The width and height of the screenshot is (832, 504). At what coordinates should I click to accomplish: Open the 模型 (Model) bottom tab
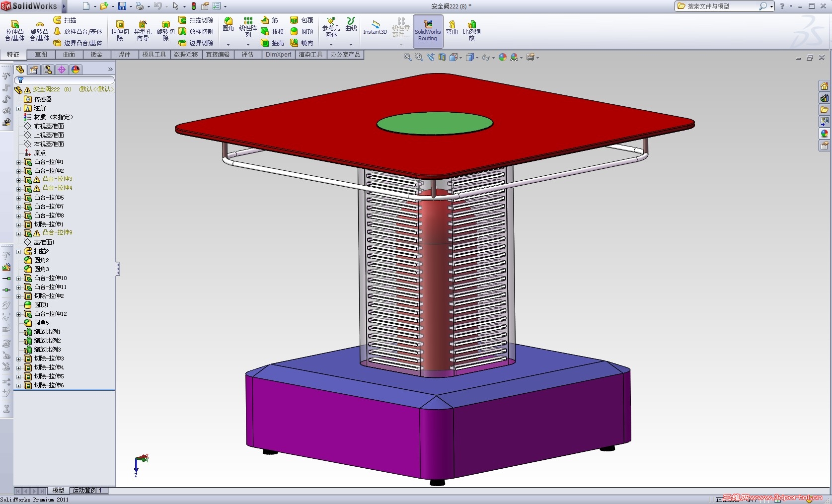pos(58,491)
